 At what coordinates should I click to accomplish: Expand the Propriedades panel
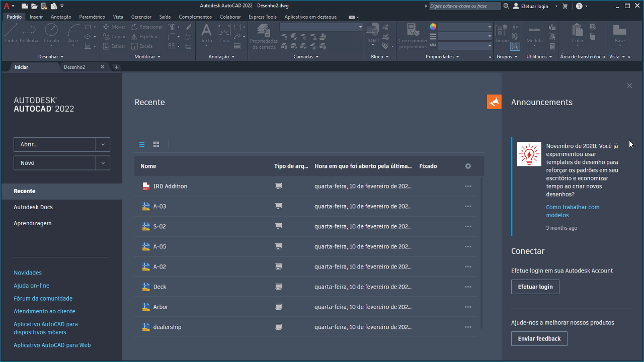tap(443, 57)
